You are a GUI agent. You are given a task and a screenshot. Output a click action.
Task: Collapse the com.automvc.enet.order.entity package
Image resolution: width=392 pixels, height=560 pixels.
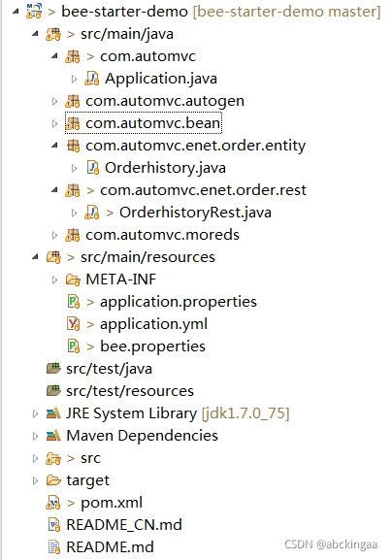54,146
